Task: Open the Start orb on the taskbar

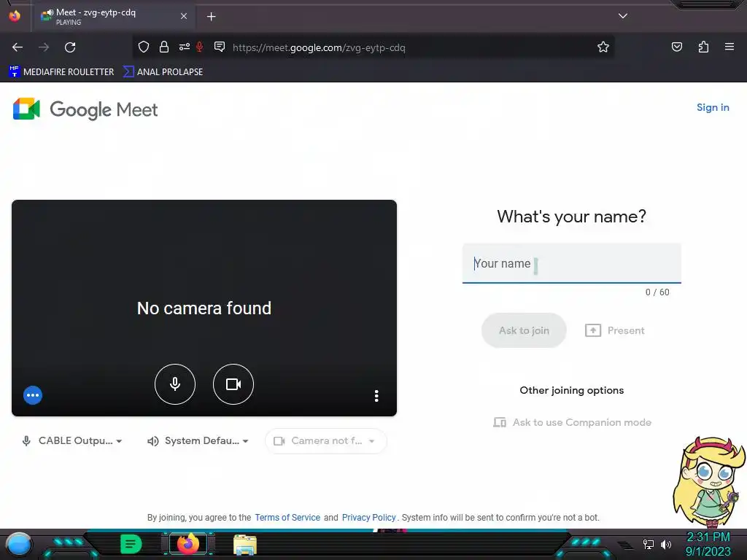Action: point(18,544)
